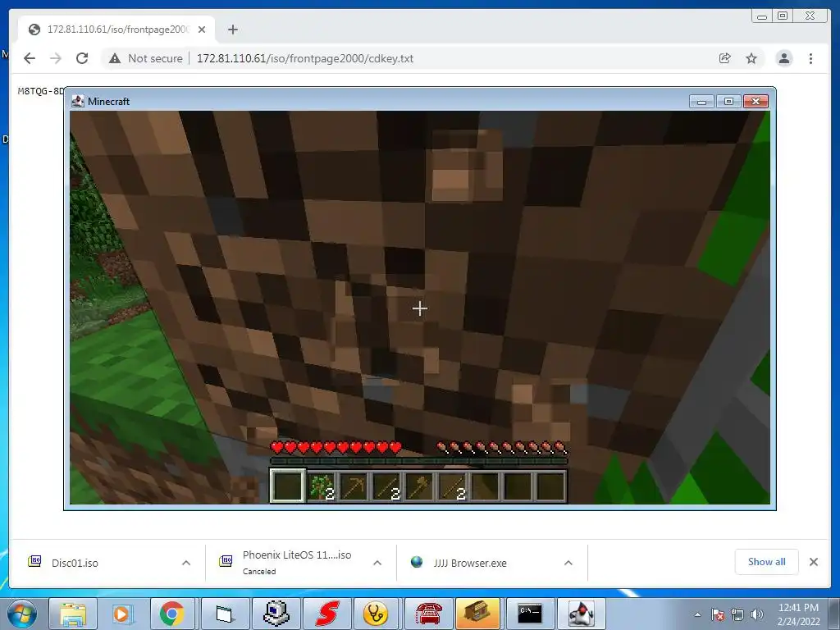Switch to the Java Duke taskbar icon
The width and height of the screenshot is (840, 630).
click(x=582, y=614)
